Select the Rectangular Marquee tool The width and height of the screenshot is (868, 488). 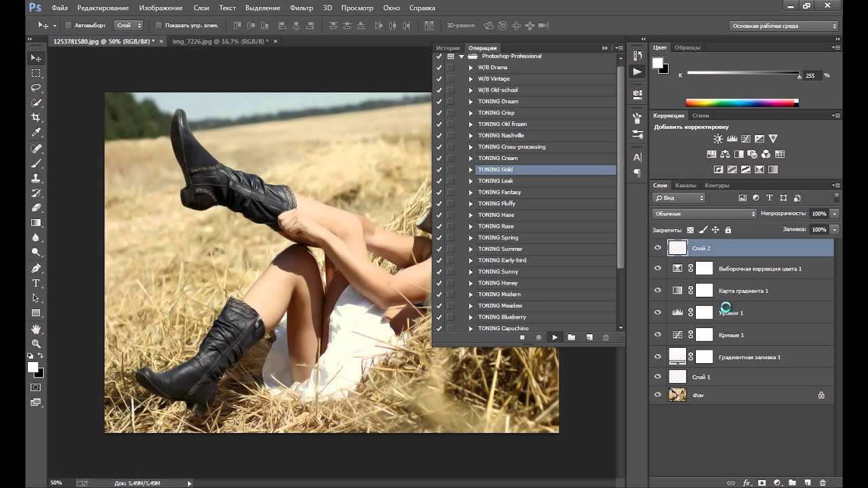click(x=36, y=73)
